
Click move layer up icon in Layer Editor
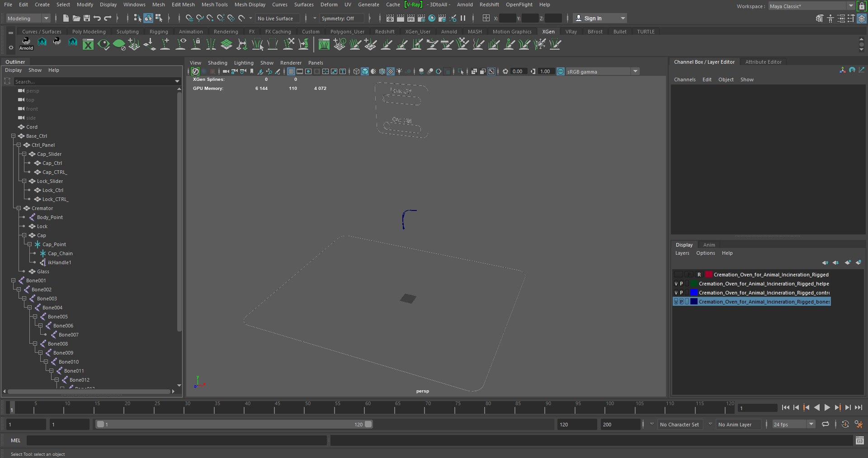825,262
